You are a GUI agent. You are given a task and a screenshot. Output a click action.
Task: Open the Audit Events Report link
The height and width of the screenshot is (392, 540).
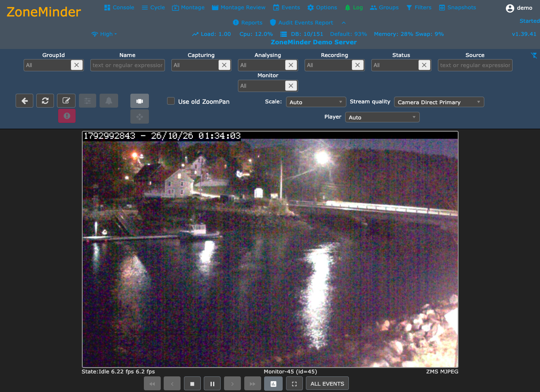[301, 23]
